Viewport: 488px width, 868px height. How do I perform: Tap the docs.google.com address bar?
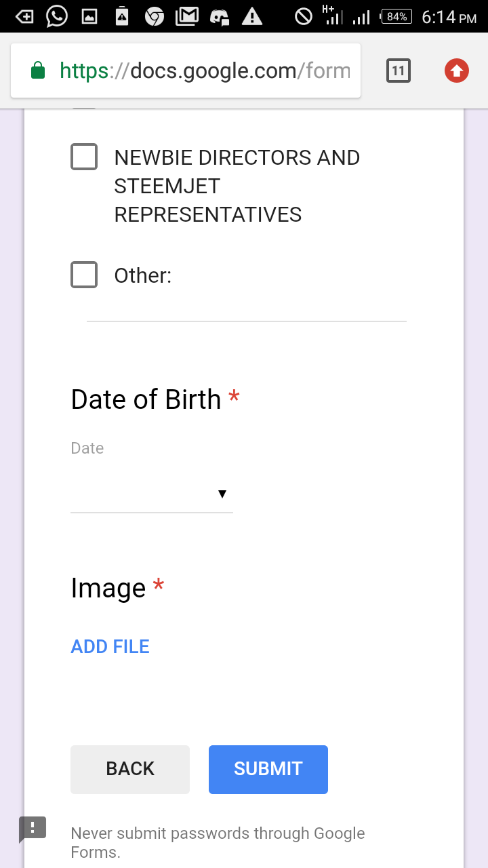pos(203,71)
